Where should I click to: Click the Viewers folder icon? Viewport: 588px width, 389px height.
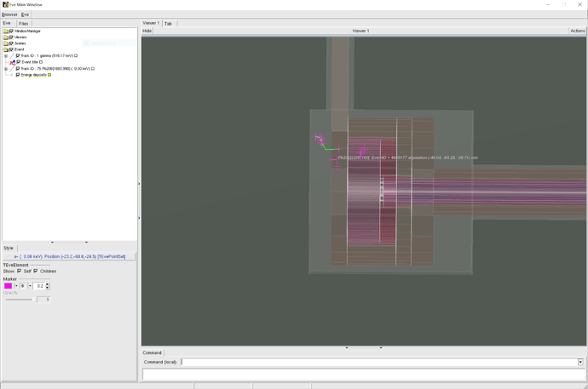[x=6, y=37]
